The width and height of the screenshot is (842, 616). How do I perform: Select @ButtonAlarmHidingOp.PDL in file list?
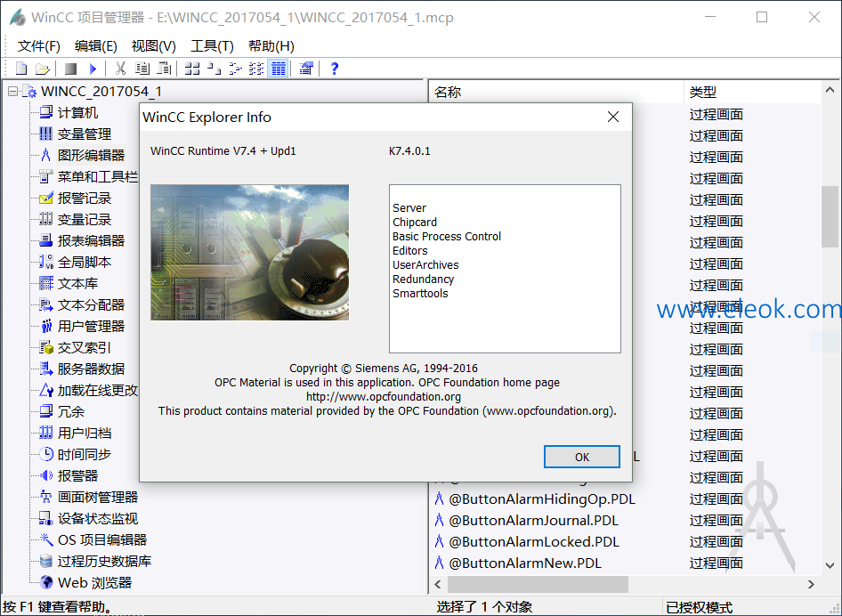[x=542, y=498]
